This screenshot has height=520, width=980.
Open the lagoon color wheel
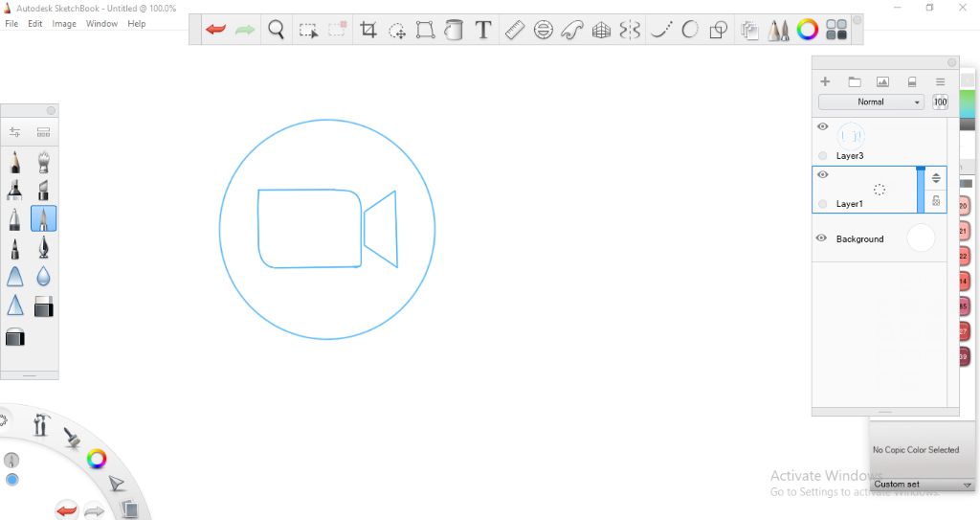[x=97, y=460]
